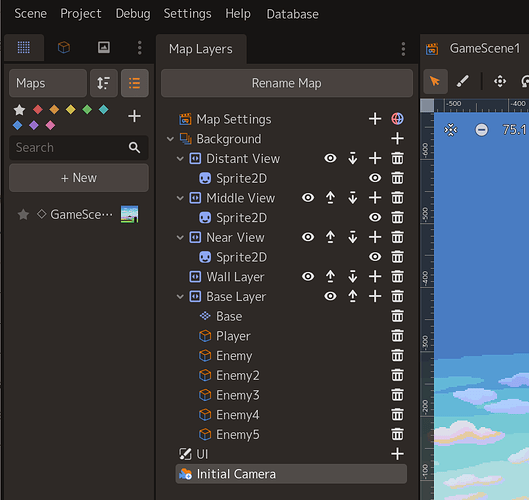The width and height of the screenshot is (529, 500).
Task: Collapse the Middle View layer
Action: (180, 198)
